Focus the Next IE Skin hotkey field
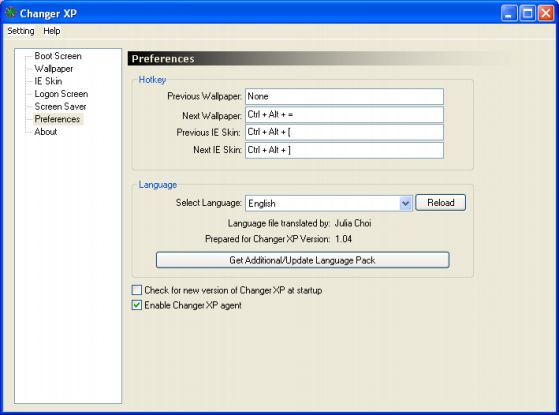Screen dimensions: 559x415 pos(344,150)
